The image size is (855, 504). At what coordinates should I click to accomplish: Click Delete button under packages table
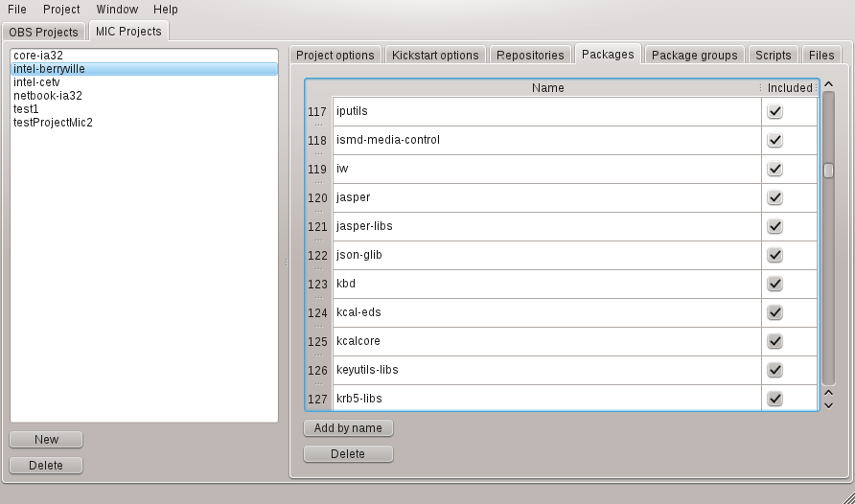[x=348, y=454]
